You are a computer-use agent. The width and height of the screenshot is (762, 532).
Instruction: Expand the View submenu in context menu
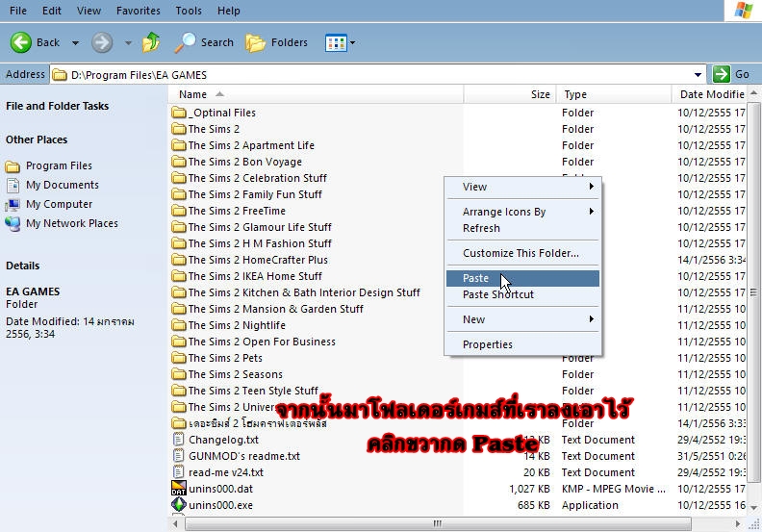pyautogui.click(x=592, y=186)
